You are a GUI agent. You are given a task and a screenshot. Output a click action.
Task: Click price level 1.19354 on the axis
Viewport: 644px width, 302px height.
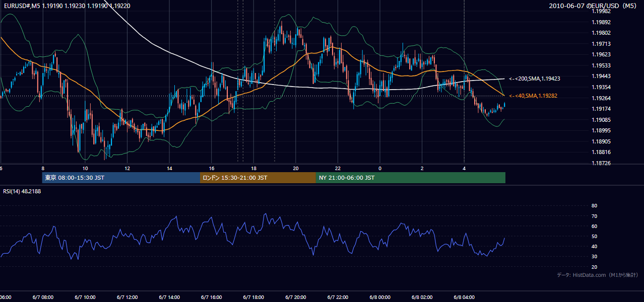click(x=601, y=87)
